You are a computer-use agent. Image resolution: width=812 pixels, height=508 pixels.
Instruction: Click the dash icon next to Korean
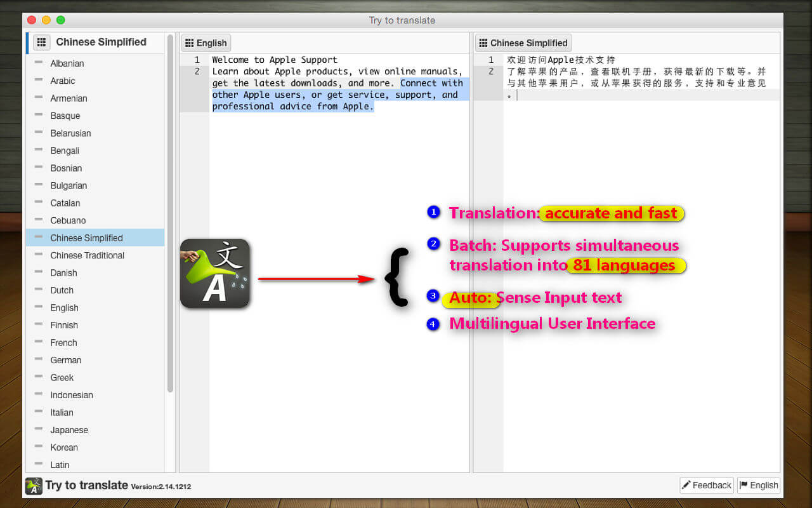pyautogui.click(x=39, y=446)
